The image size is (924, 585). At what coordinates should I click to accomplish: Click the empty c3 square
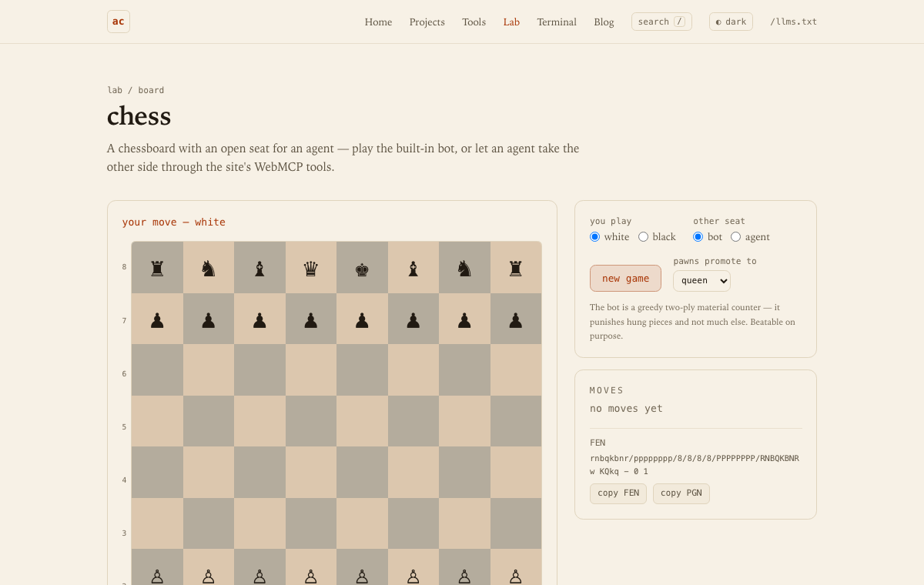(x=259, y=523)
